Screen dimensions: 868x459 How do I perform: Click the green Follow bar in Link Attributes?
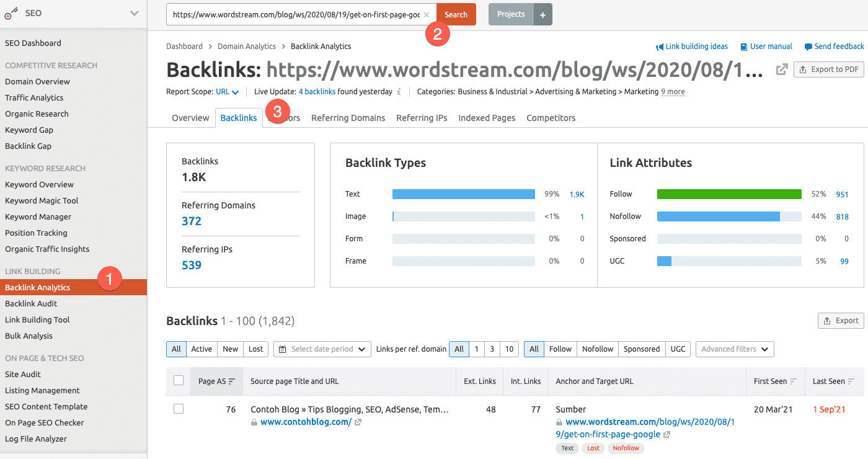coord(728,194)
